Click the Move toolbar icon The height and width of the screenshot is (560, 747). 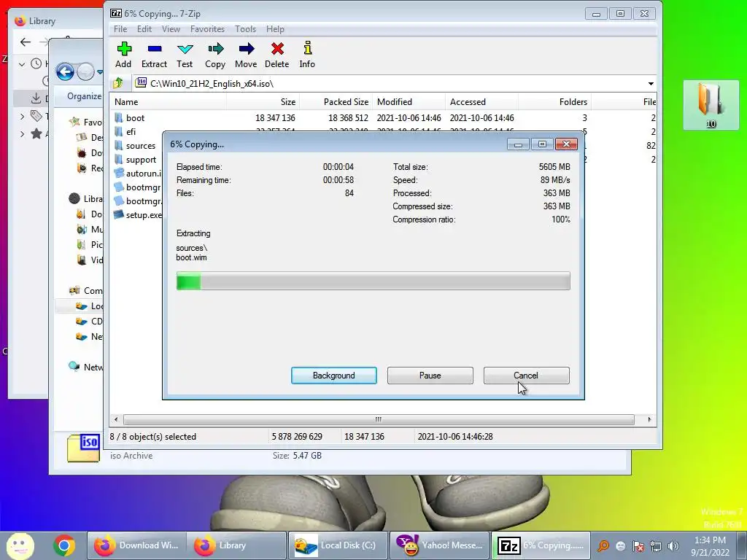[x=246, y=49]
